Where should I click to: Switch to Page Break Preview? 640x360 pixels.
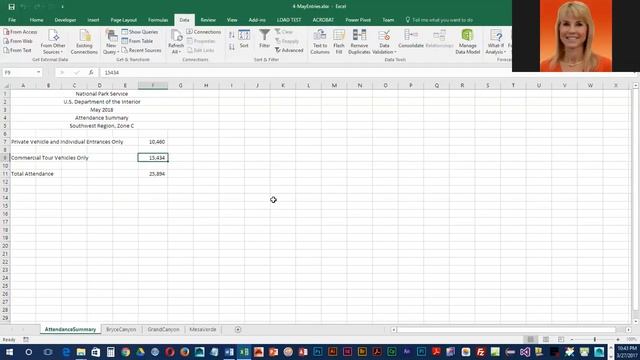(x=561, y=339)
